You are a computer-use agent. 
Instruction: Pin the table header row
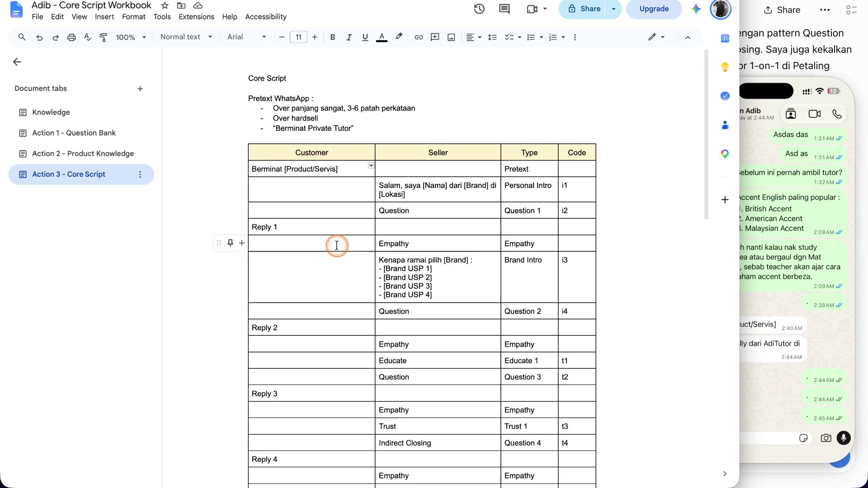click(x=230, y=243)
